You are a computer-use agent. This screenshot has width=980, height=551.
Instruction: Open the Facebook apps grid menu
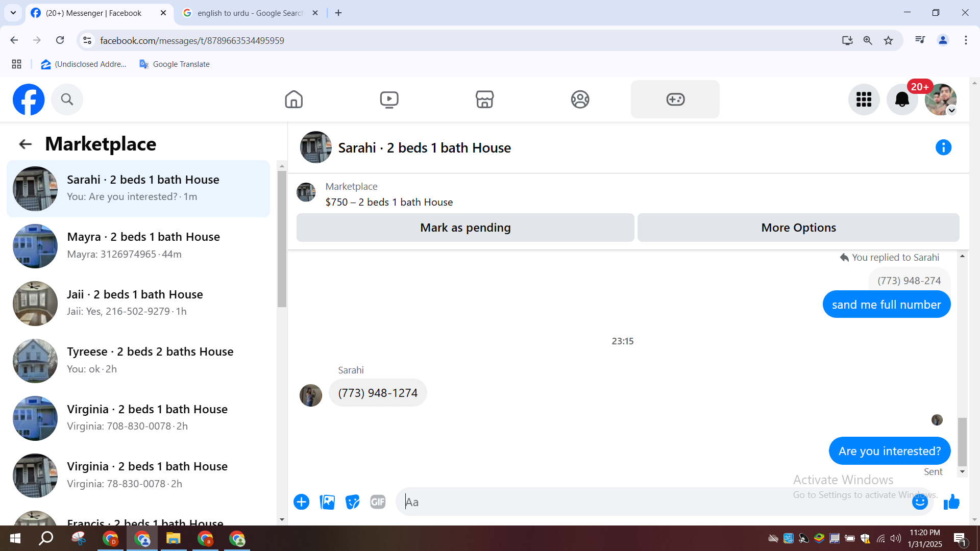click(864, 99)
